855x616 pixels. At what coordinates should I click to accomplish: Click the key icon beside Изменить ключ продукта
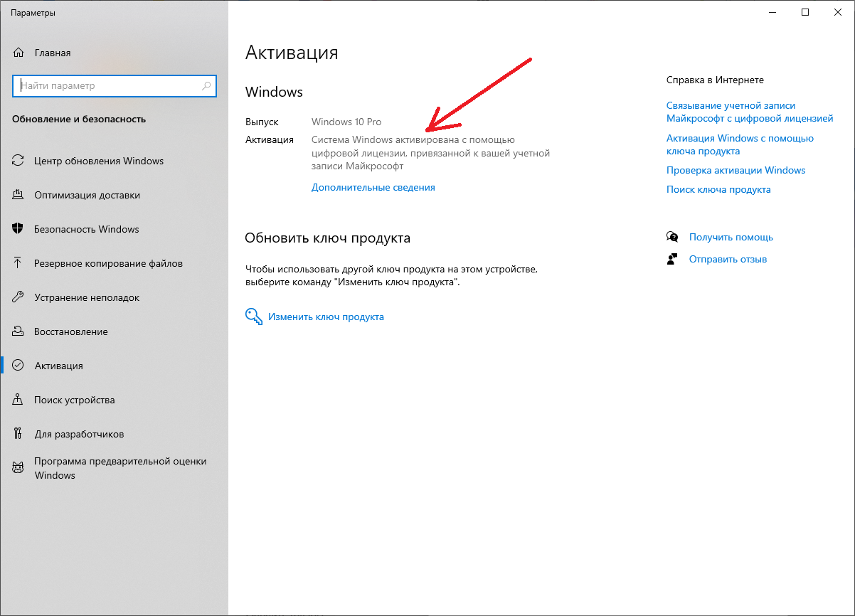coord(254,317)
